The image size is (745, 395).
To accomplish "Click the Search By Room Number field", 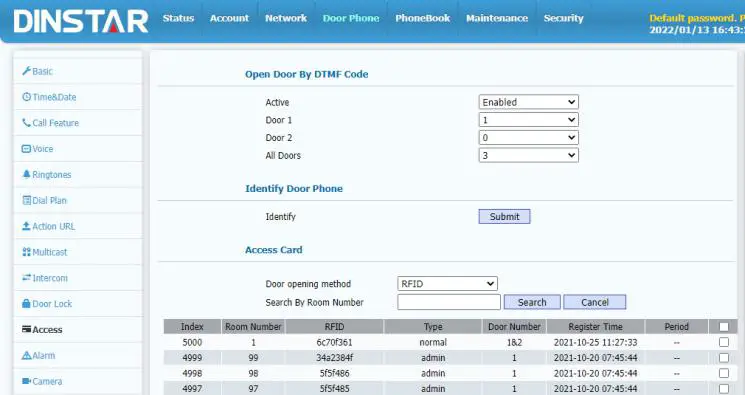I will pos(449,302).
